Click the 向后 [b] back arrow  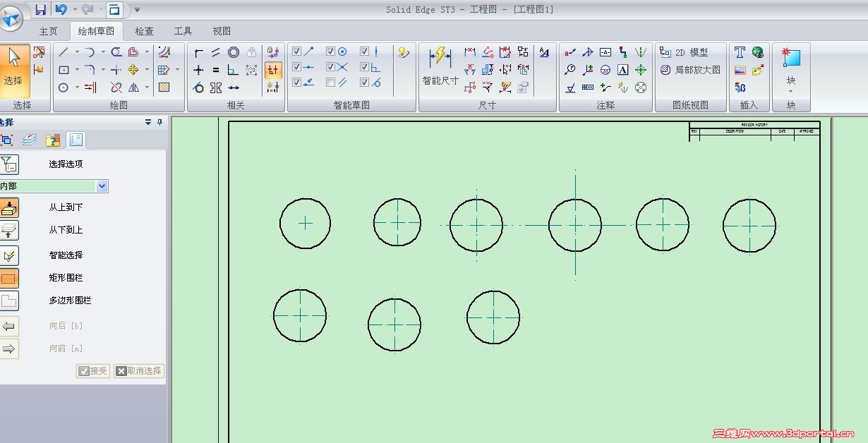(9, 326)
